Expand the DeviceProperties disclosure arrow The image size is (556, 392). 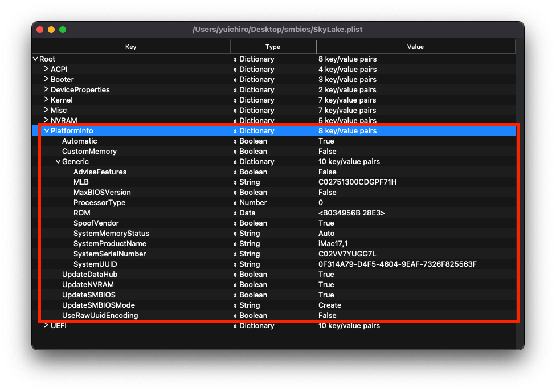pyautogui.click(x=47, y=89)
